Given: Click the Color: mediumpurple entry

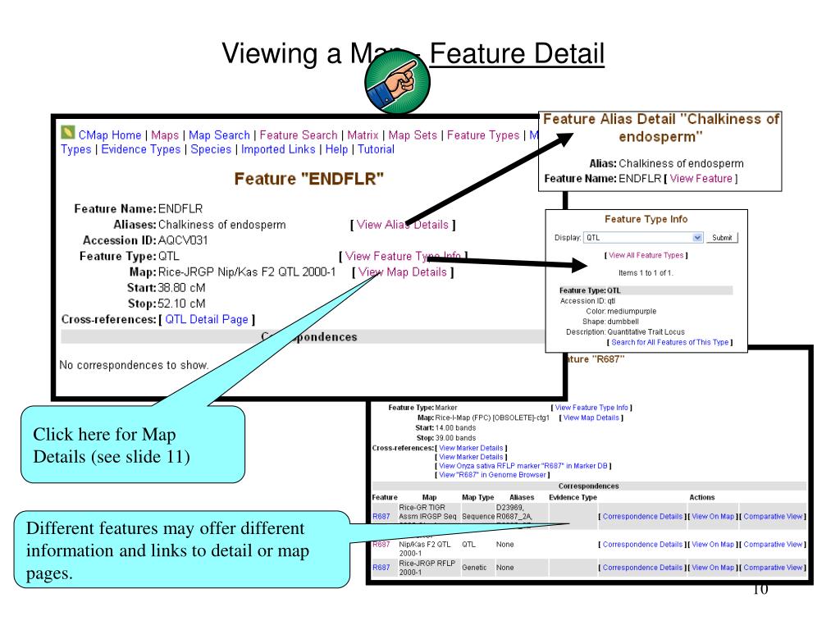Looking at the screenshot, I should (x=621, y=311).
